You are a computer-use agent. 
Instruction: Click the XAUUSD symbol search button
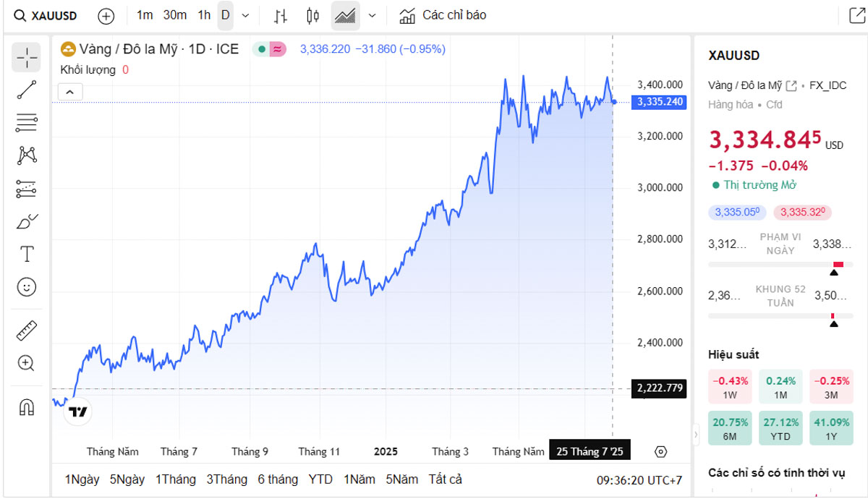[46, 16]
